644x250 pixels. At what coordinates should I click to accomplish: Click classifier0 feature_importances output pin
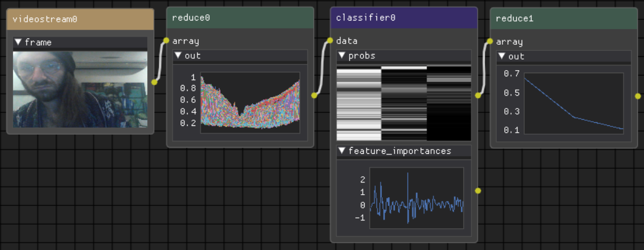click(478, 190)
